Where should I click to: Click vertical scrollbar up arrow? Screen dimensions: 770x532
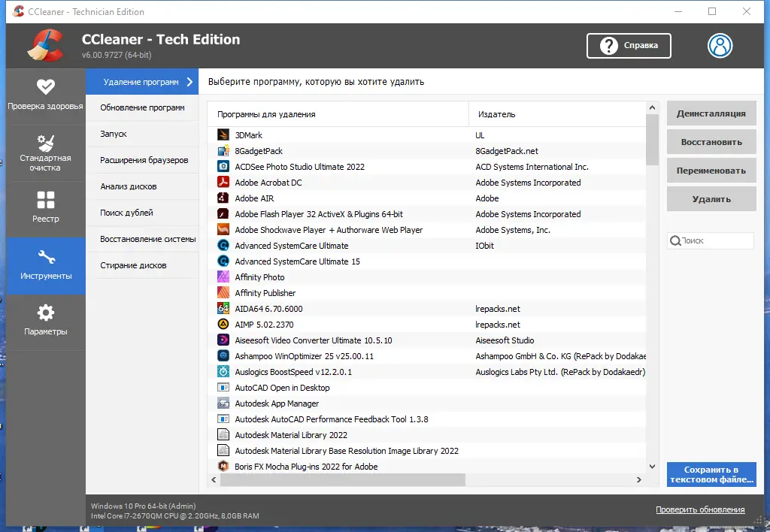tap(652, 107)
